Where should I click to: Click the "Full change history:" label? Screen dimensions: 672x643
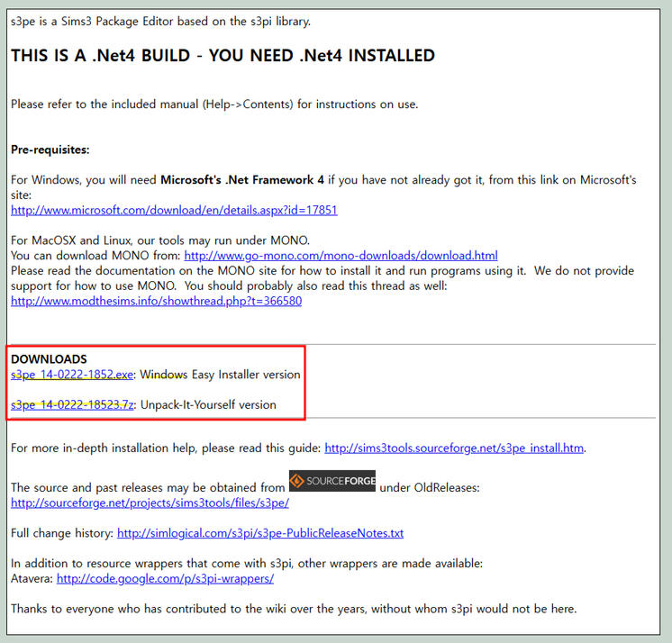(x=61, y=533)
